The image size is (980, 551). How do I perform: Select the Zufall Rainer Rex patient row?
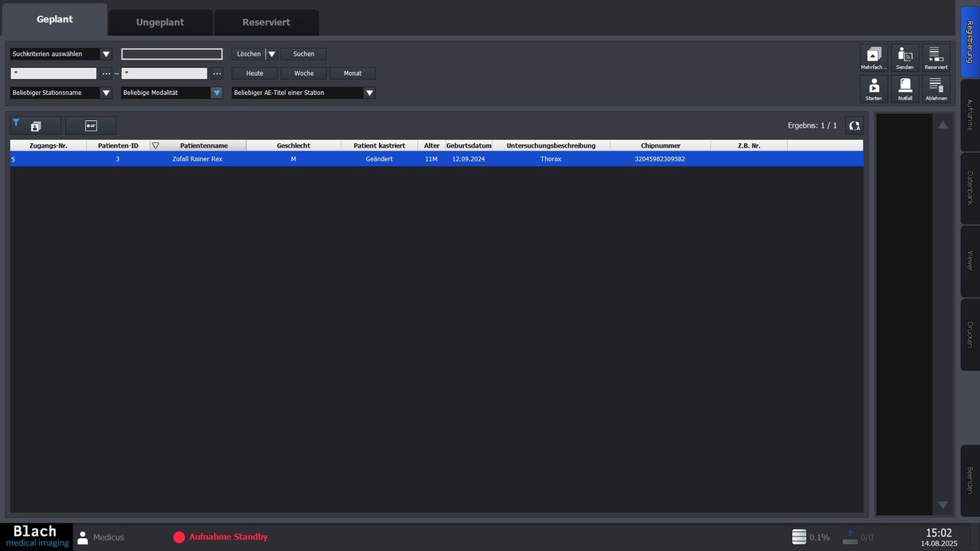198,159
